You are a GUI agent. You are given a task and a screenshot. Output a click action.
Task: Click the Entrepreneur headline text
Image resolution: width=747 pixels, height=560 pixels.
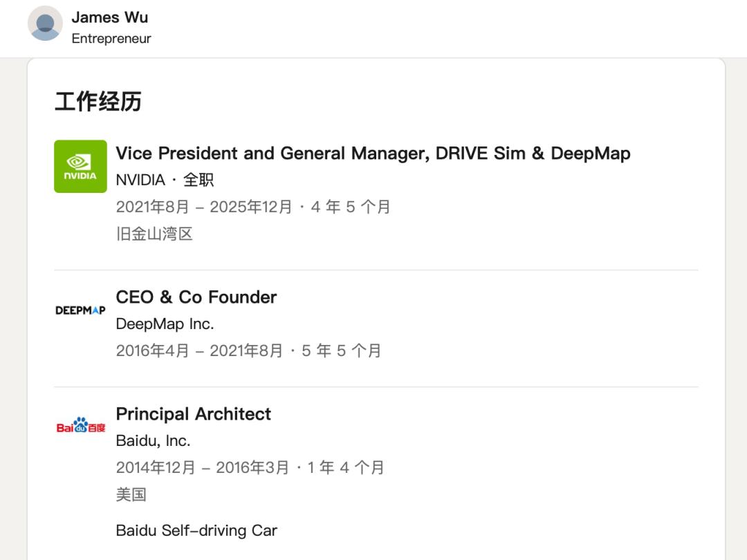(111, 39)
